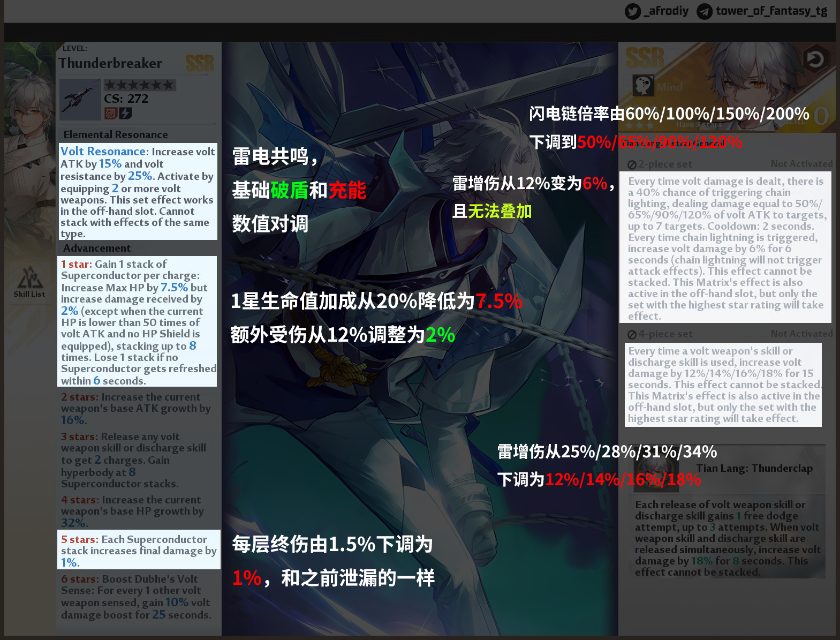
Task: Select the Volt Resonance description
Action: (138, 191)
